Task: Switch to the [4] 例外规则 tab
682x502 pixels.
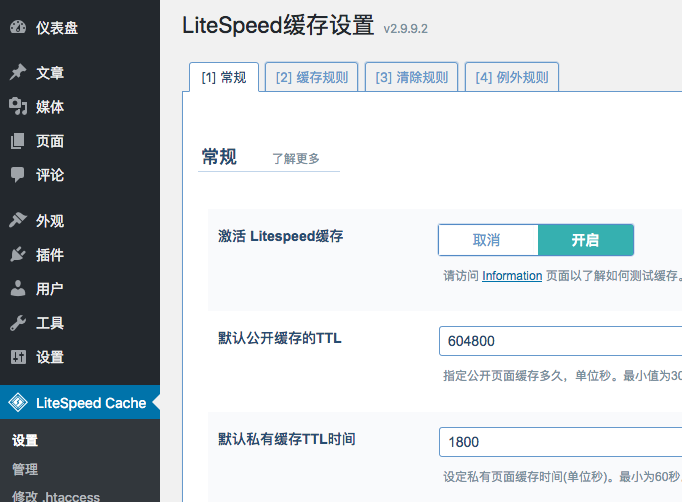Action: [512, 77]
